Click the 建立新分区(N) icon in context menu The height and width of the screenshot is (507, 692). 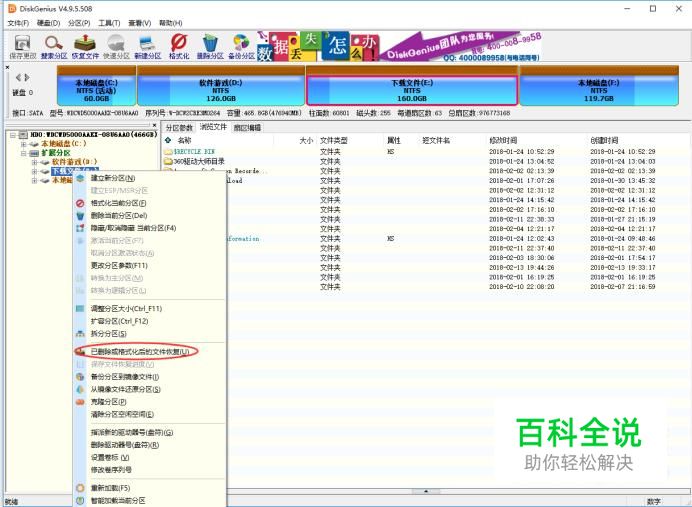click(80, 178)
